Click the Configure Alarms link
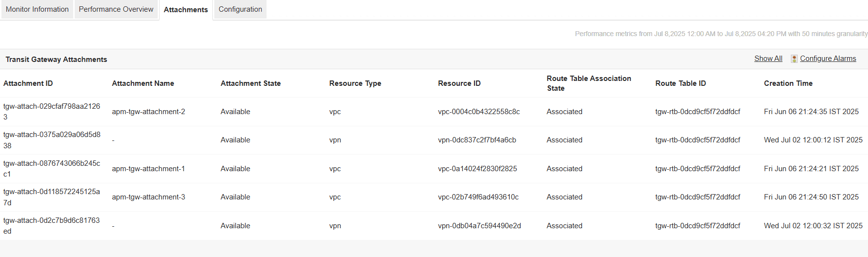This screenshot has height=257, width=868. [x=828, y=59]
